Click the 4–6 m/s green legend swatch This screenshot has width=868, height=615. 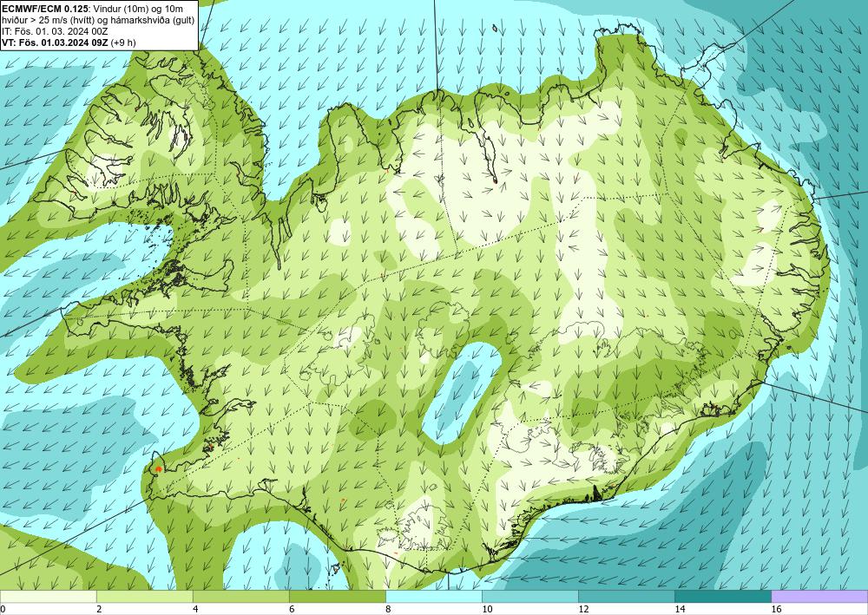point(240,596)
